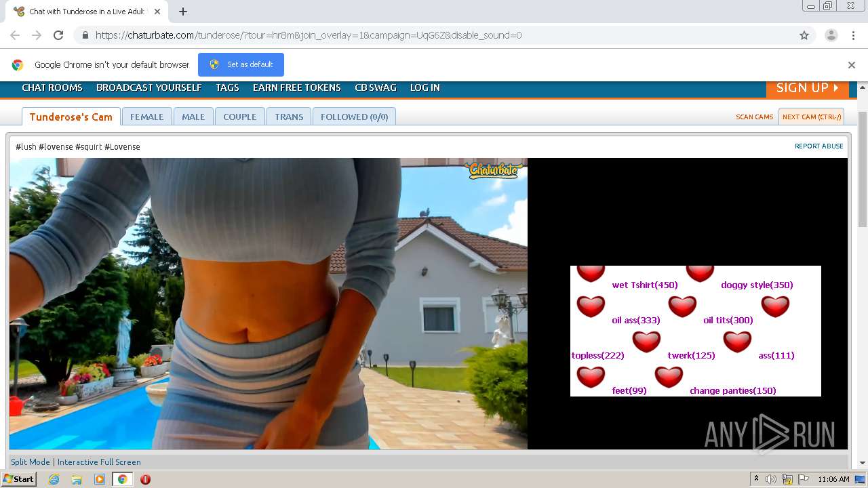
Task: Click the NEXT CAM (CTRL-/) button
Action: click(812, 117)
